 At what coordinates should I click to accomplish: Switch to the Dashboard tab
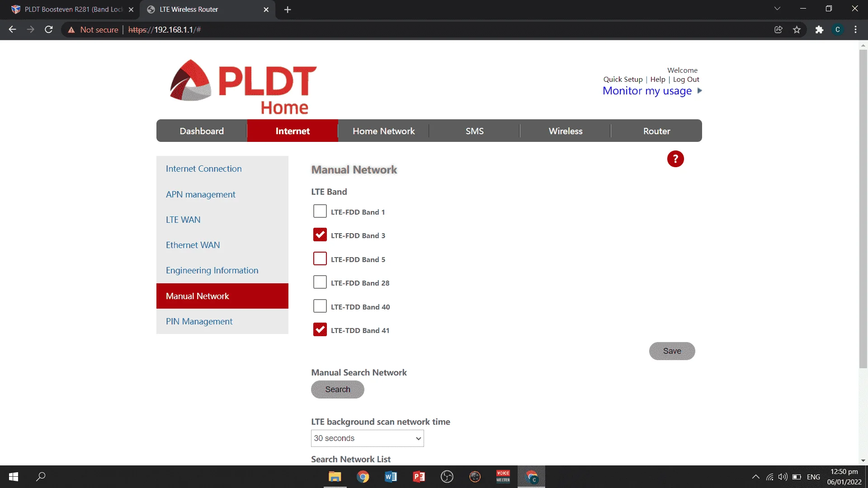coord(202,131)
